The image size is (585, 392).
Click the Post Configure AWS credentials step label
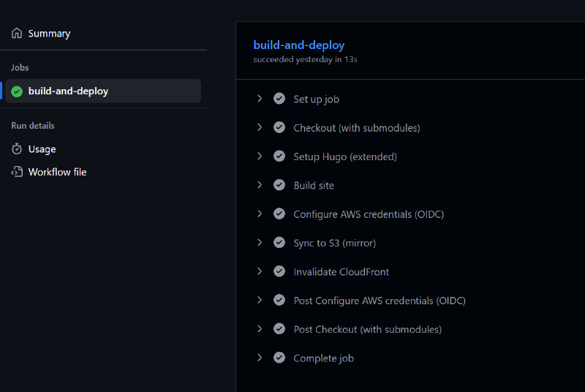380,301
